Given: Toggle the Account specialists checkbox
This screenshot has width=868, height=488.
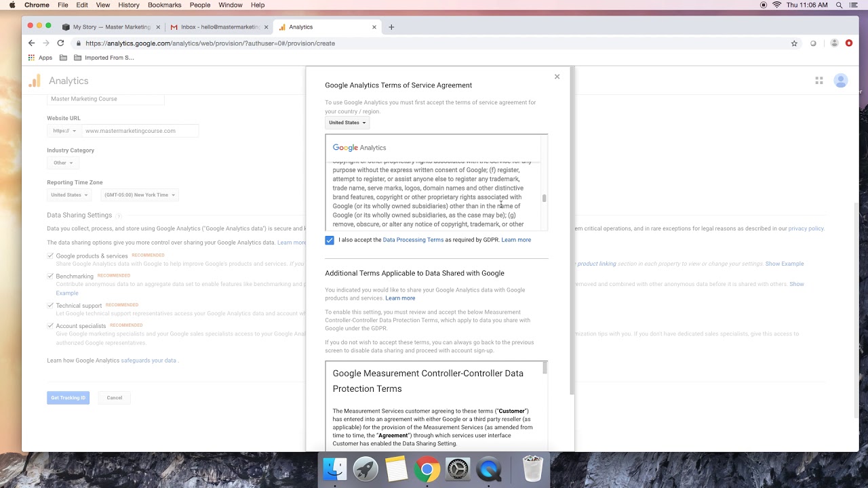Looking at the screenshot, I should (x=50, y=325).
